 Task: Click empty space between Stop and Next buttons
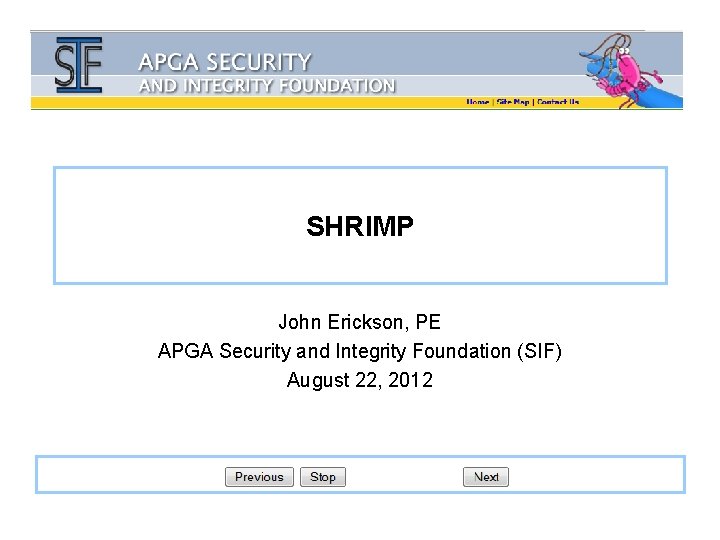coord(404,477)
